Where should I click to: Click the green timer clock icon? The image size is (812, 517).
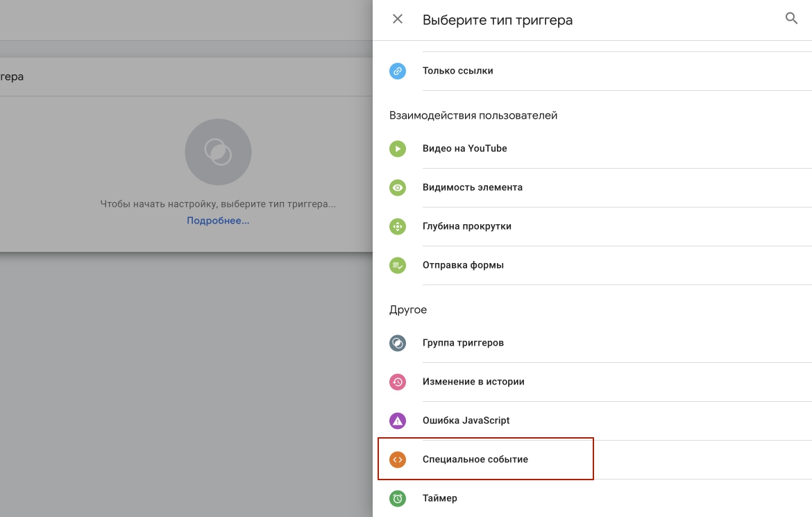[398, 498]
